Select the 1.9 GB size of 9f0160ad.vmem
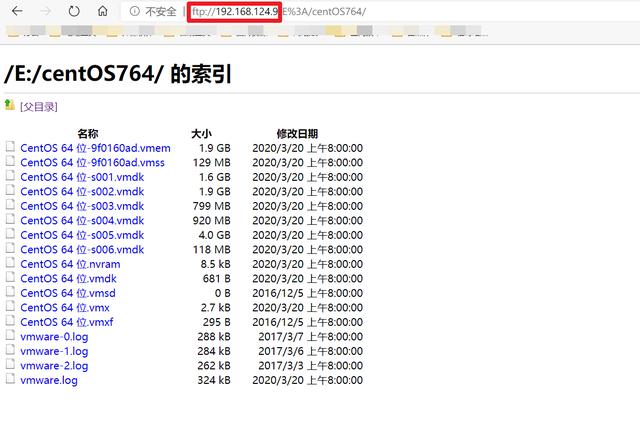This screenshot has height=430, width=640. click(x=215, y=148)
